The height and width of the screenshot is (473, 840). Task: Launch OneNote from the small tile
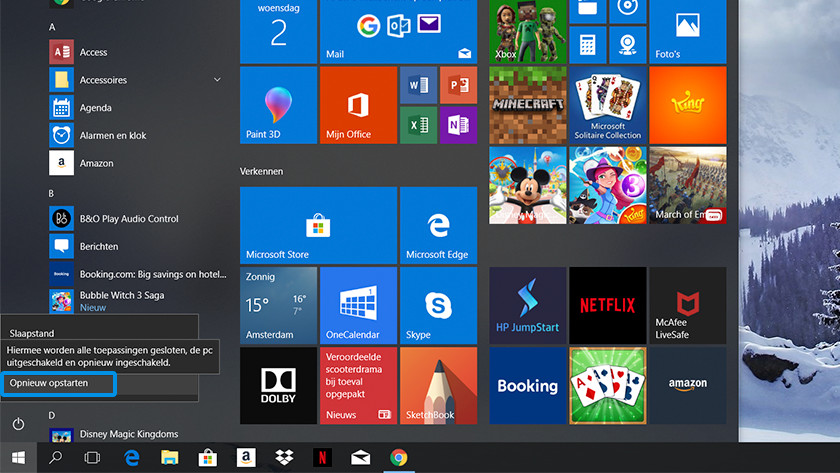459,125
